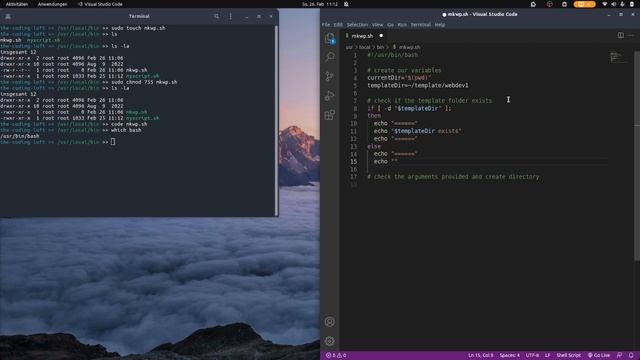Open the Manage gear icon in VS Code
Viewport: 640px width, 360px height.
coord(330,341)
